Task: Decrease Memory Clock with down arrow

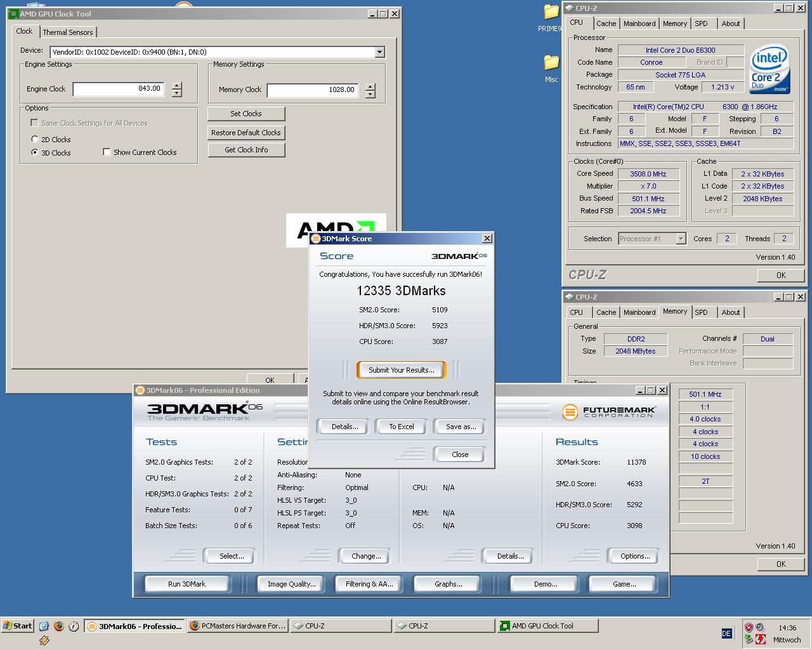Action: [x=370, y=94]
